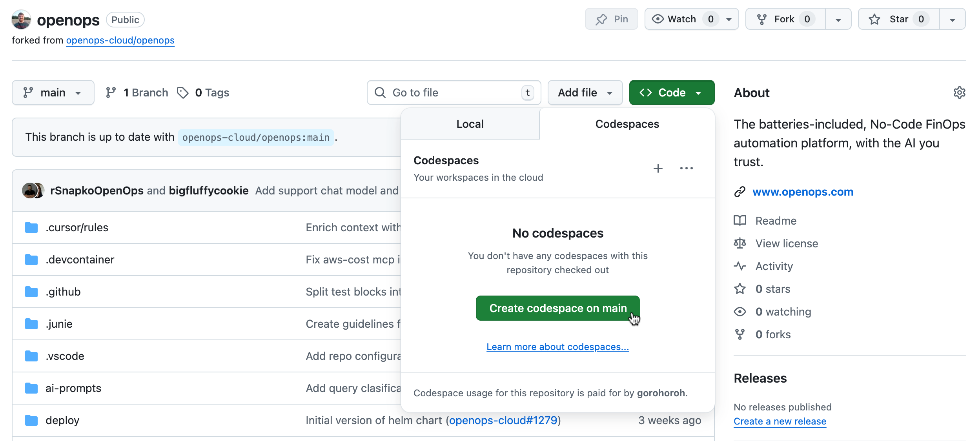The height and width of the screenshot is (441, 980).
Task: Switch to the Local tab
Action: pyautogui.click(x=470, y=124)
